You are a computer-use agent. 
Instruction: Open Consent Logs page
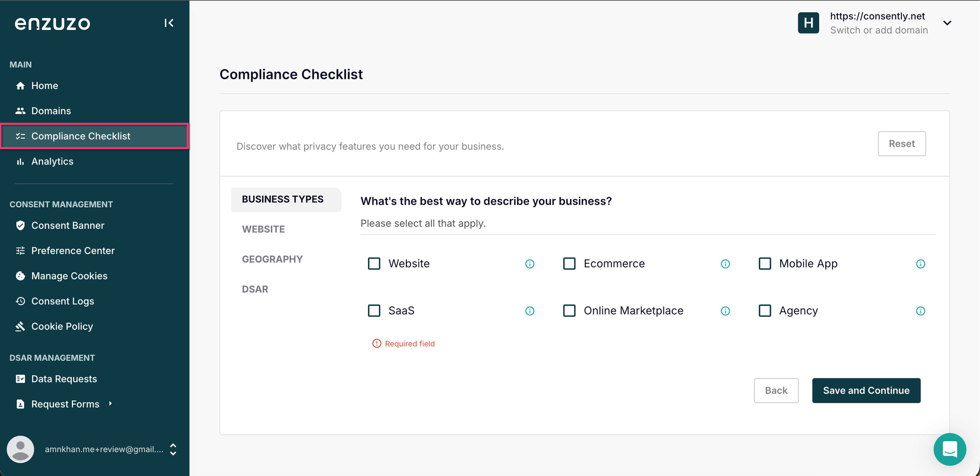pos(95,301)
